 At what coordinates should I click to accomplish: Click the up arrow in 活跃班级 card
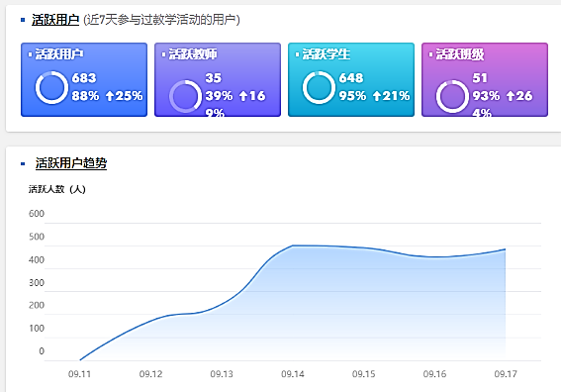pos(511,96)
